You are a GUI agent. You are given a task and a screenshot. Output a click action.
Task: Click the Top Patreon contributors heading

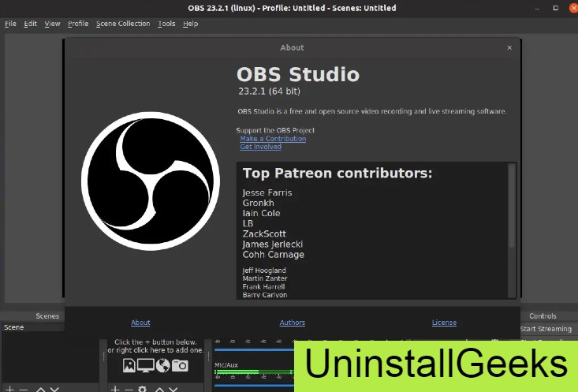click(x=337, y=173)
